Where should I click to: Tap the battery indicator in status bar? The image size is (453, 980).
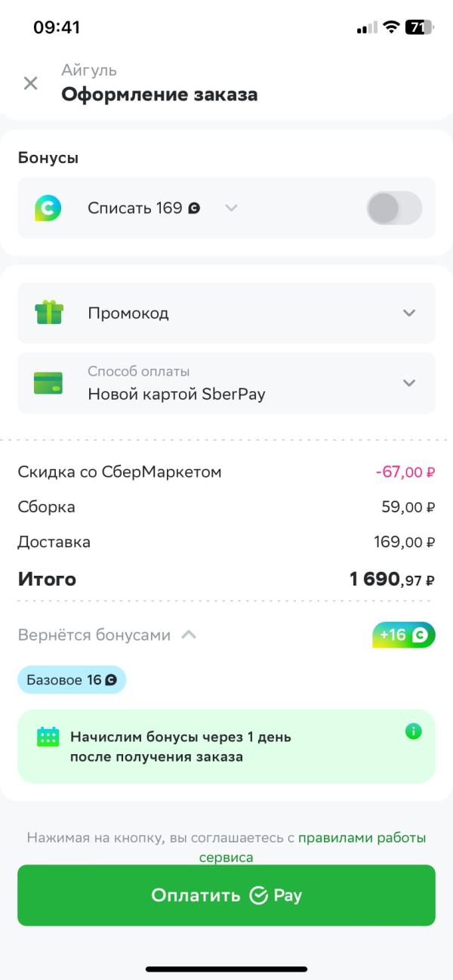tap(420, 27)
